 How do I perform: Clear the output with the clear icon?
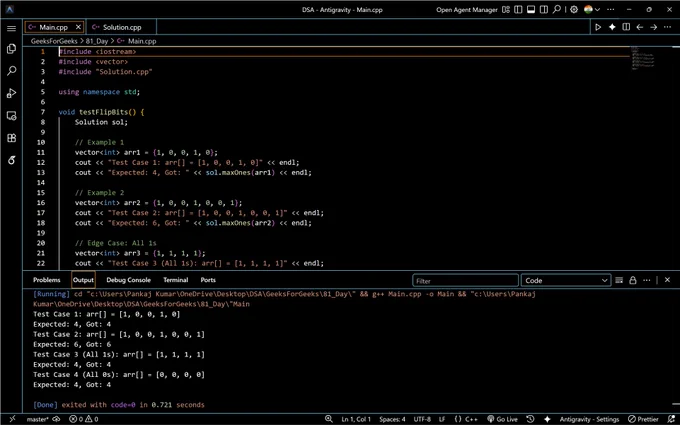click(619, 280)
